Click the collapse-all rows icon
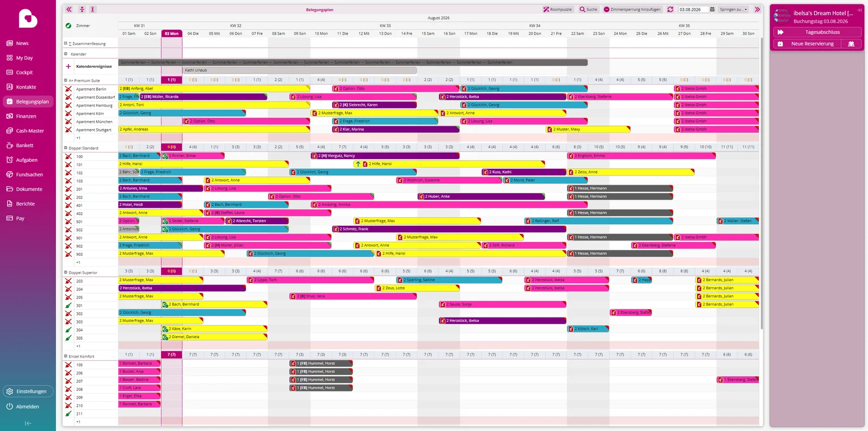 (x=82, y=9)
